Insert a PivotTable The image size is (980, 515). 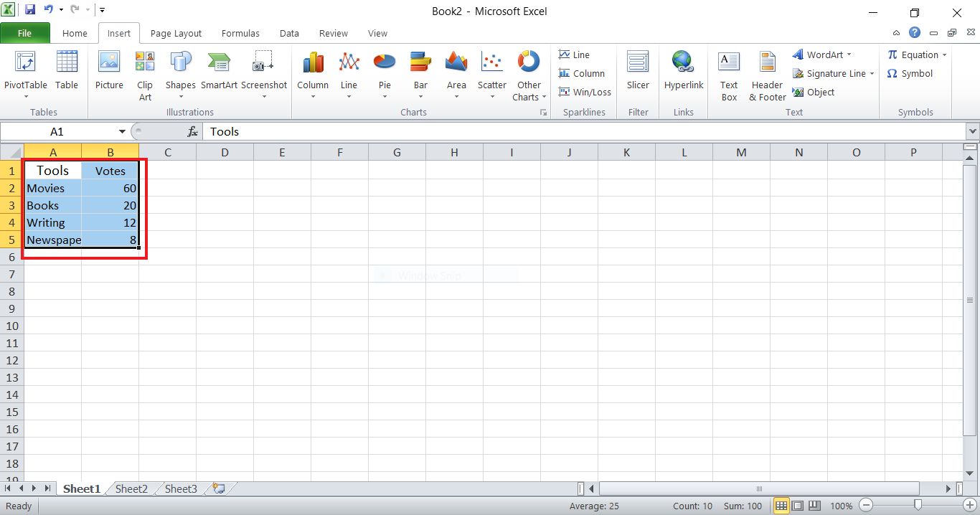click(x=26, y=75)
